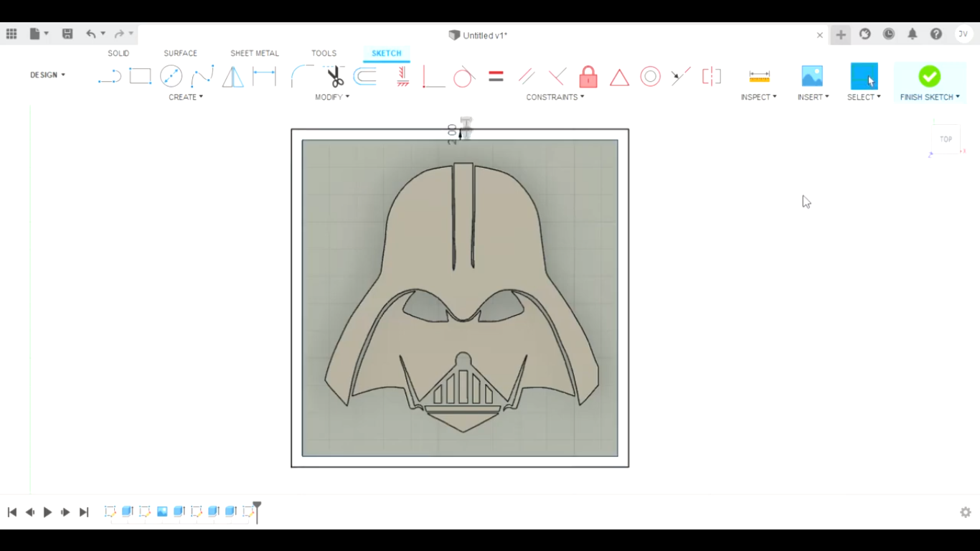Jump to the timeline beginning
The image size is (980, 551).
pyautogui.click(x=12, y=512)
